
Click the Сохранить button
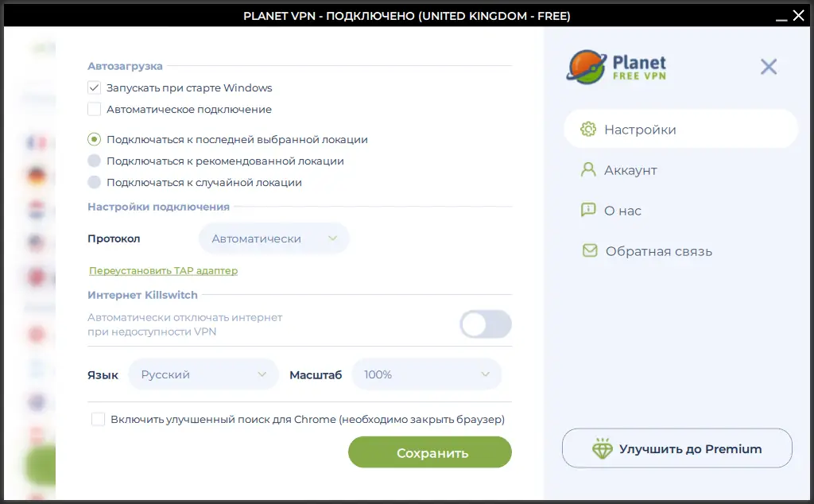(x=430, y=453)
